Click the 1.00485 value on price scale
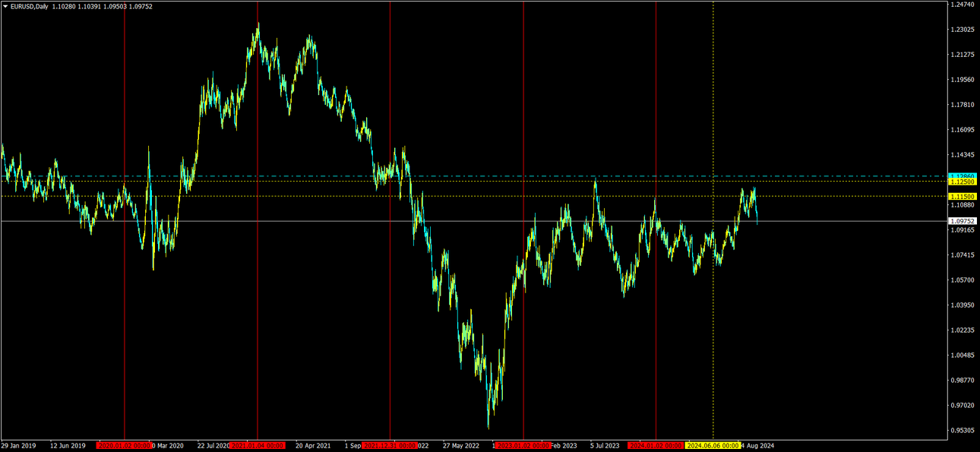Screen dimensions: 980x452 tap(962, 356)
